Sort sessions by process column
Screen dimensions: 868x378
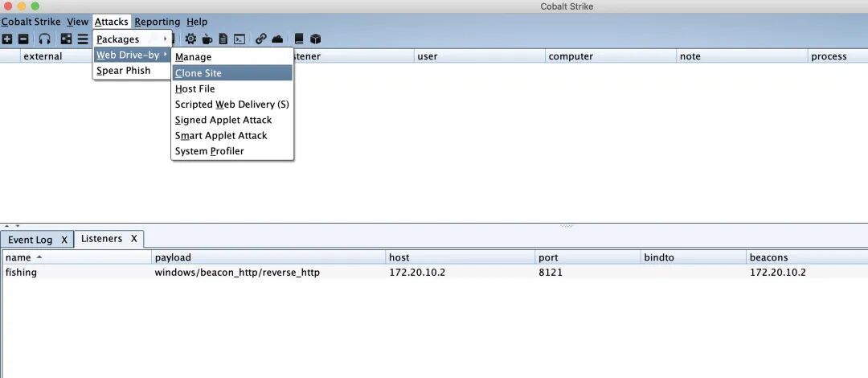coord(838,56)
